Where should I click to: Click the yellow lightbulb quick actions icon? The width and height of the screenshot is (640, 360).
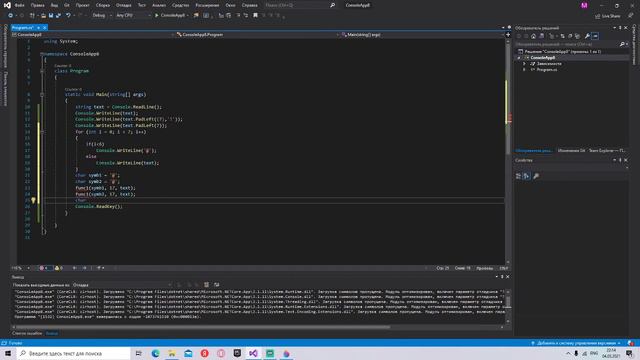(x=33, y=200)
